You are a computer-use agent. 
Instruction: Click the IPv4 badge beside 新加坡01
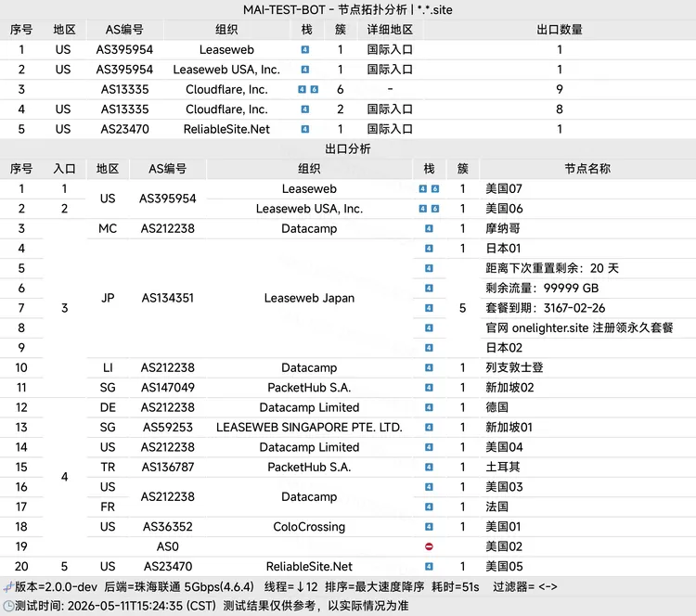pyautogui.click(x=429, y=428)
